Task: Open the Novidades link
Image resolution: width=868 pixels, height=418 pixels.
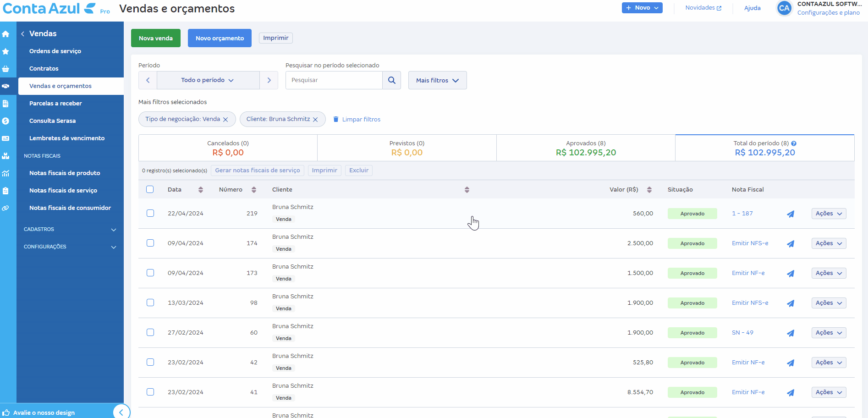Action: coord(703,8)
